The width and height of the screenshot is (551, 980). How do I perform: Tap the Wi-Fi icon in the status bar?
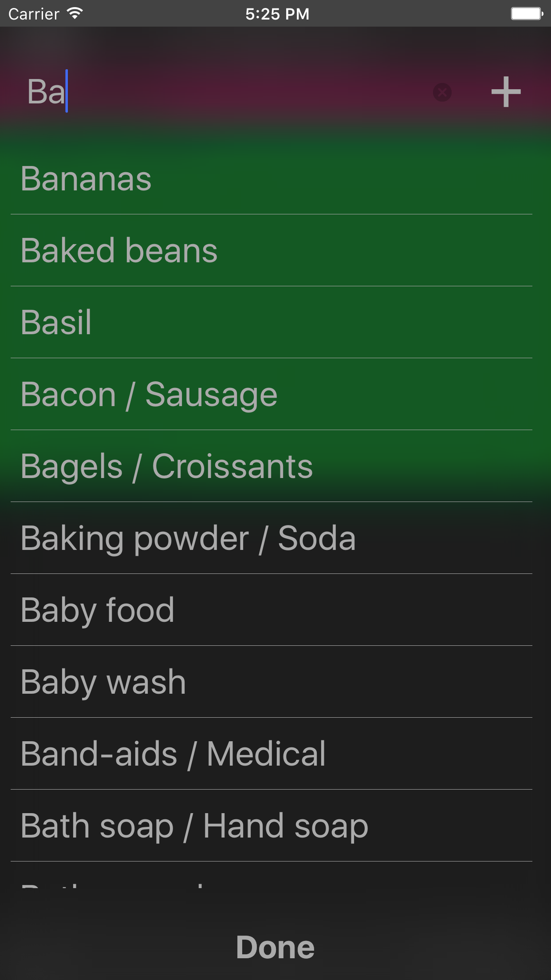75,13
